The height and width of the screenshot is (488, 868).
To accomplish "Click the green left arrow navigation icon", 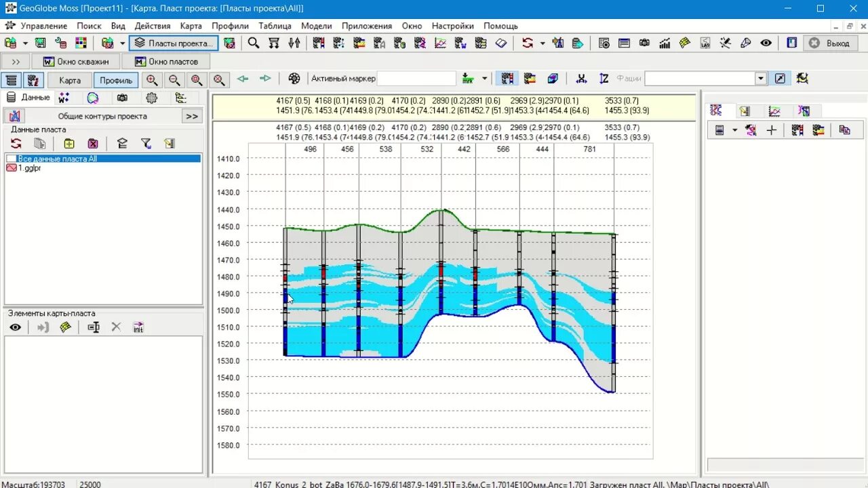I will tap(243, 79).
